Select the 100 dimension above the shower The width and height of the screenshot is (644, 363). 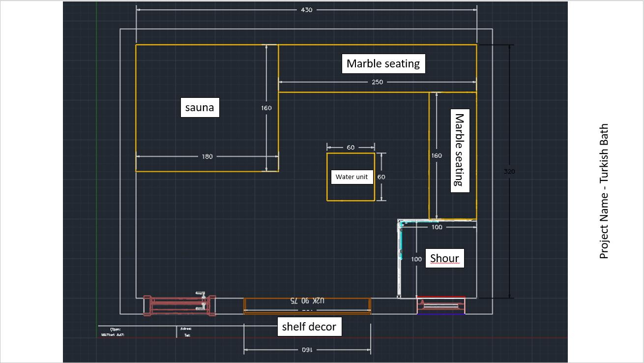437,227
